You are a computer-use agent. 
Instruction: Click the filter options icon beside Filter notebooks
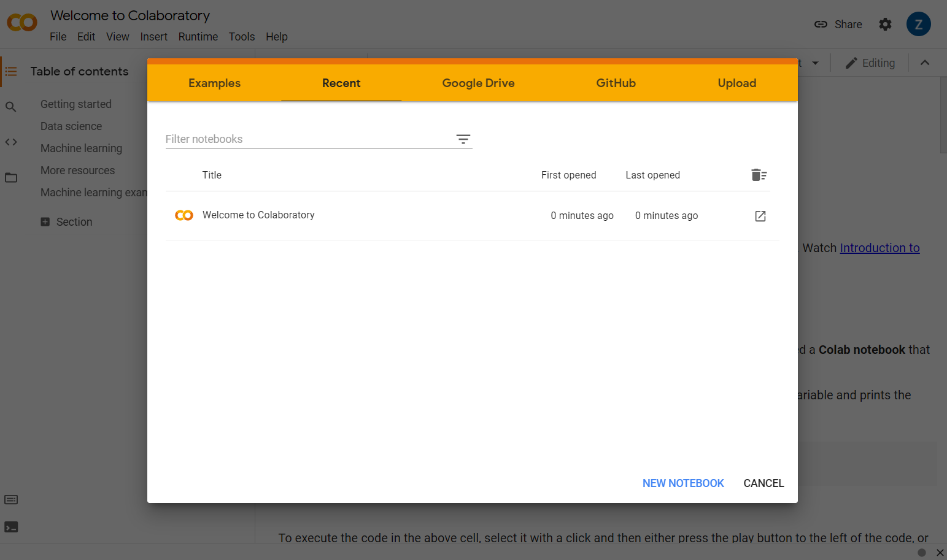pyautogui.click(x=463, y=139)
